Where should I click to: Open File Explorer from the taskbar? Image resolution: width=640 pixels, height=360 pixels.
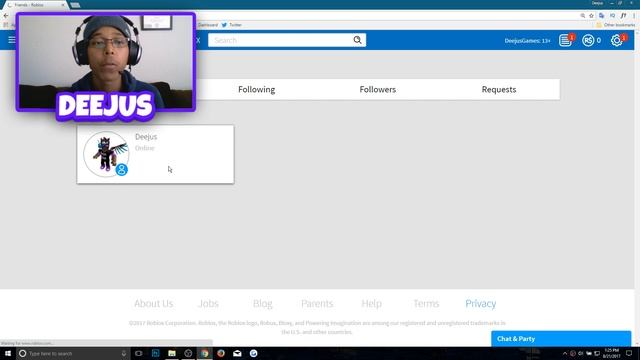coord(172,353)
